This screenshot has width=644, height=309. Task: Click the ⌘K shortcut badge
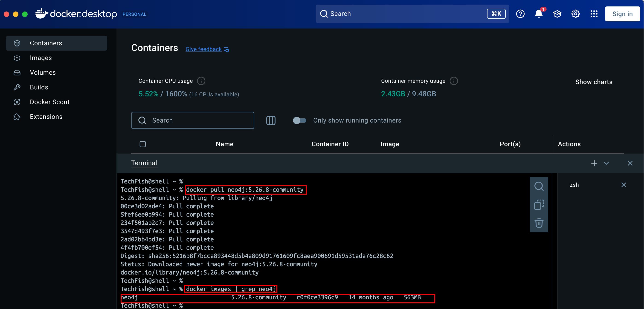coord(496,14)
